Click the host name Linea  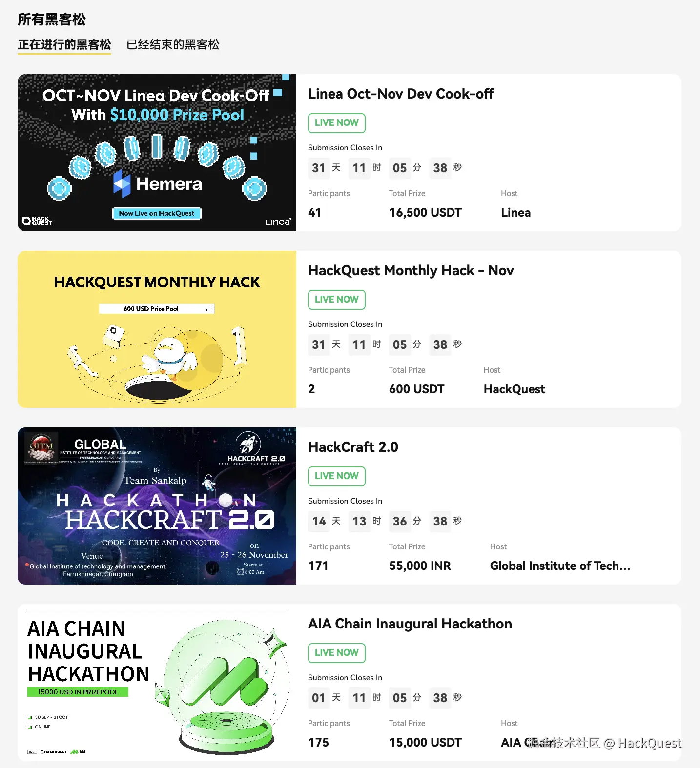pyautogui.click(x=515, y=213)
